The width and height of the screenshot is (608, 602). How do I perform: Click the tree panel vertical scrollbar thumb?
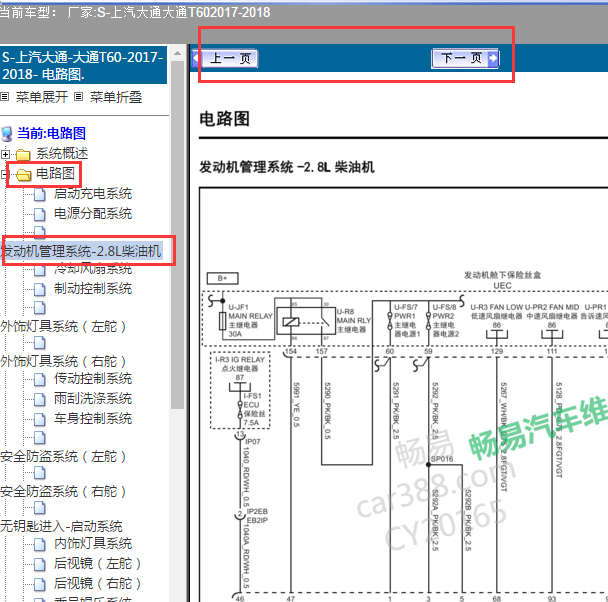point(178,235)
